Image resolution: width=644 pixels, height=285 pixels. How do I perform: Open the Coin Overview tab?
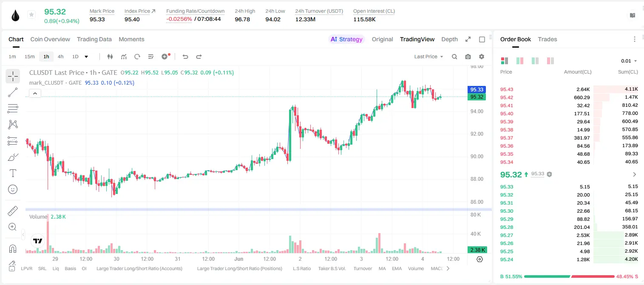click(50, 39)
